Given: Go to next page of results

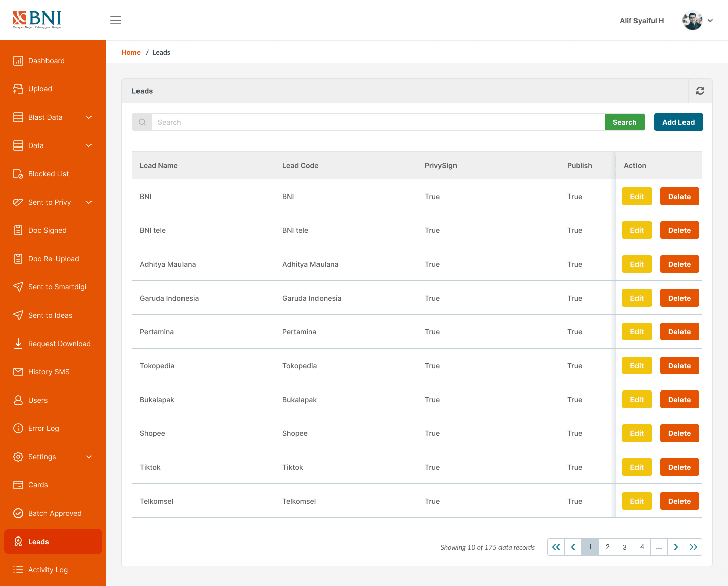Looking at the screenshot, I should pyautogui.click(x=676, y=547).
